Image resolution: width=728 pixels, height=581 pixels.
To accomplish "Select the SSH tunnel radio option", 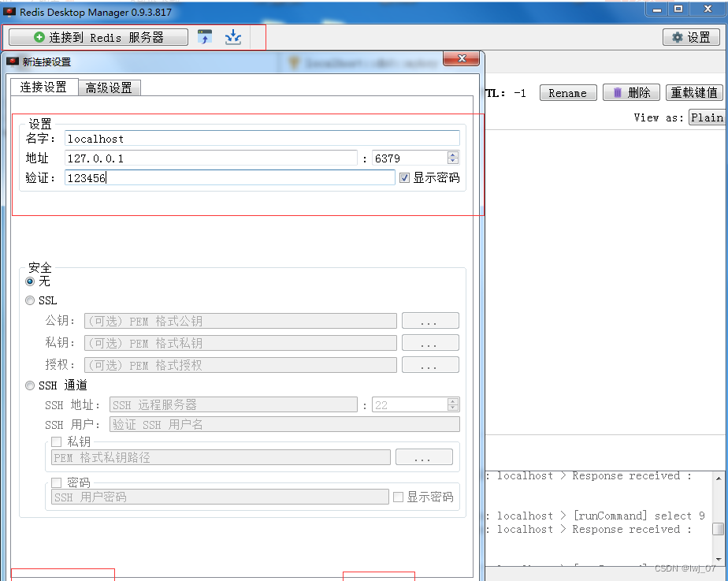I will tap(30, 385).
